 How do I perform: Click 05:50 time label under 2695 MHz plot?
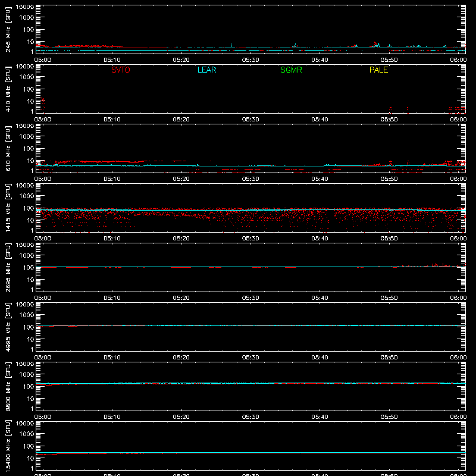tap(389, 298)
